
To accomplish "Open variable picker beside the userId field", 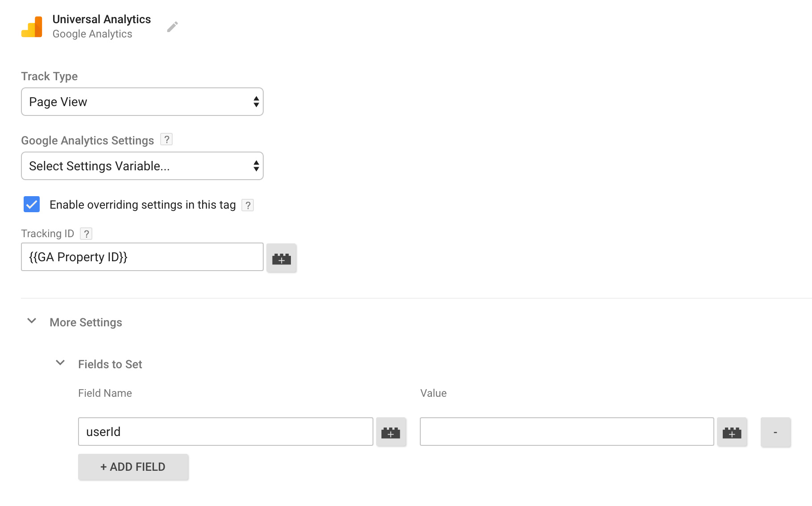I will [x=391, y=432].
